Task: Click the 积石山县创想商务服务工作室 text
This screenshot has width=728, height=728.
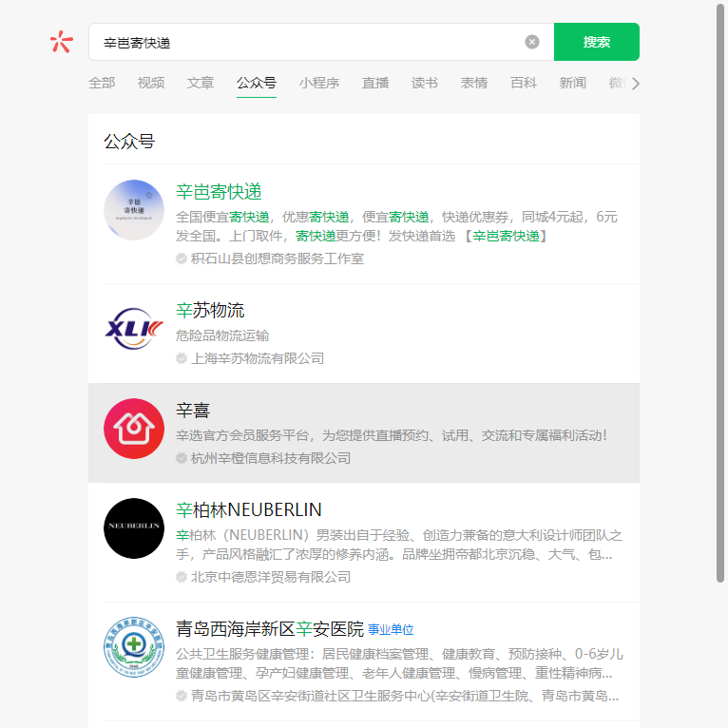Action: tap(278, 259)
